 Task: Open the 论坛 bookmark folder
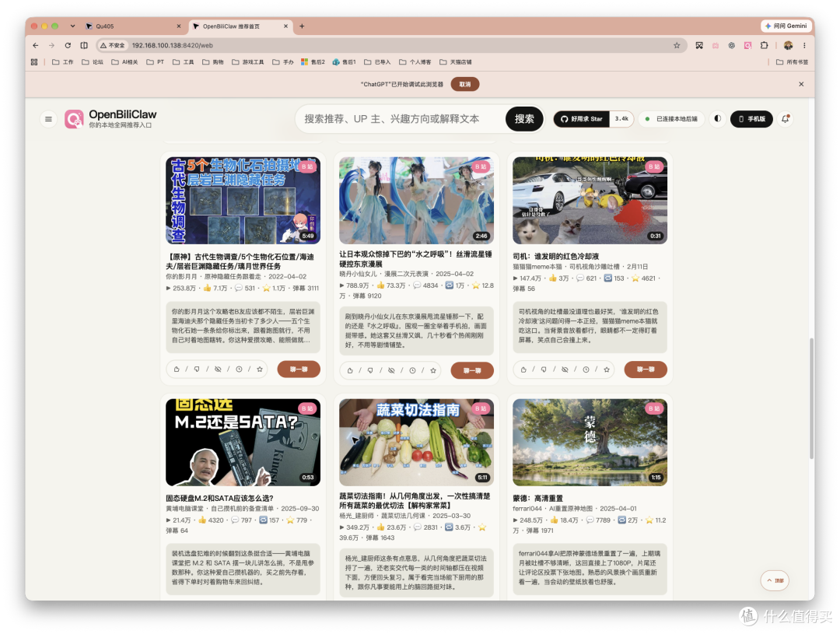click(x=92, y=62)
